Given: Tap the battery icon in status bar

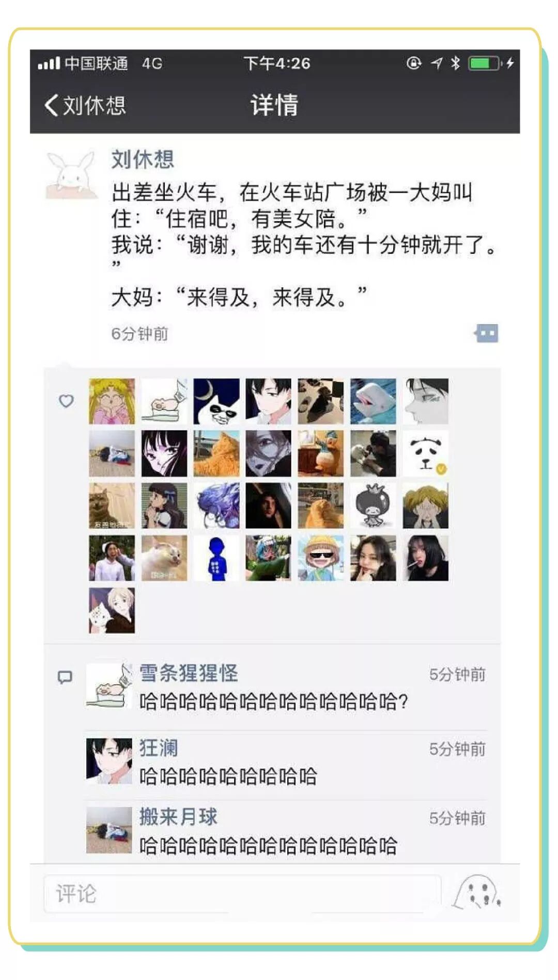Looking at the screenshot, I should 485,63.
